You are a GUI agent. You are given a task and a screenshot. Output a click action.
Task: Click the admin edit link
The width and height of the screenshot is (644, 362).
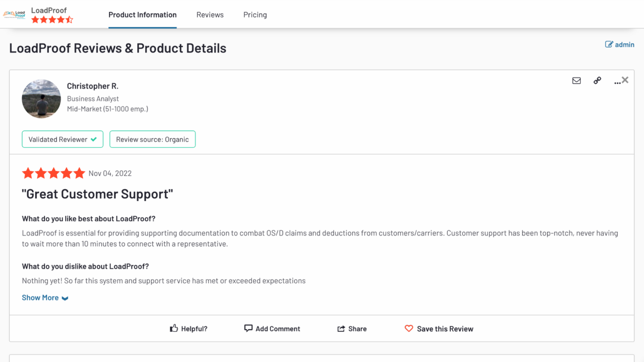[x=620, y=44]
